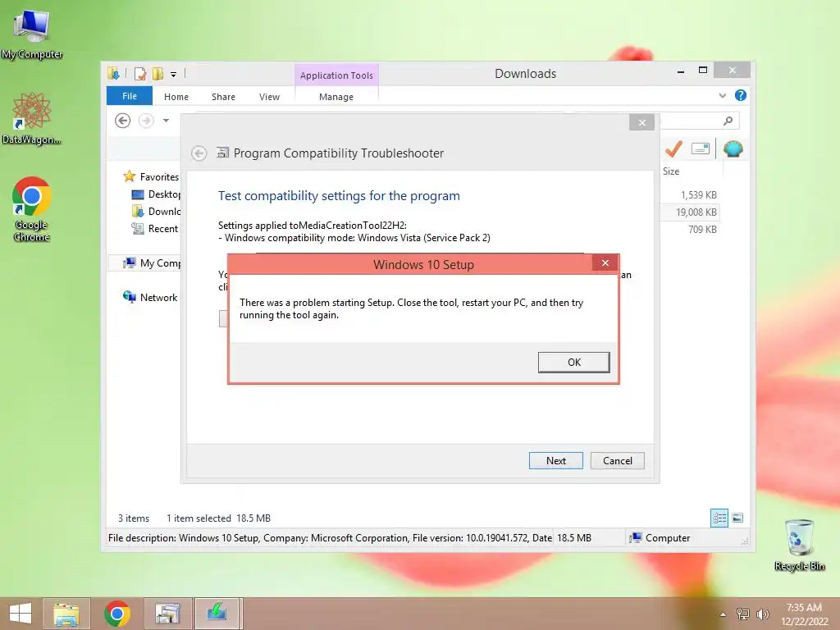Launch Chrome from the taskbar
This screenshot has width=840, height=630.
117,614
